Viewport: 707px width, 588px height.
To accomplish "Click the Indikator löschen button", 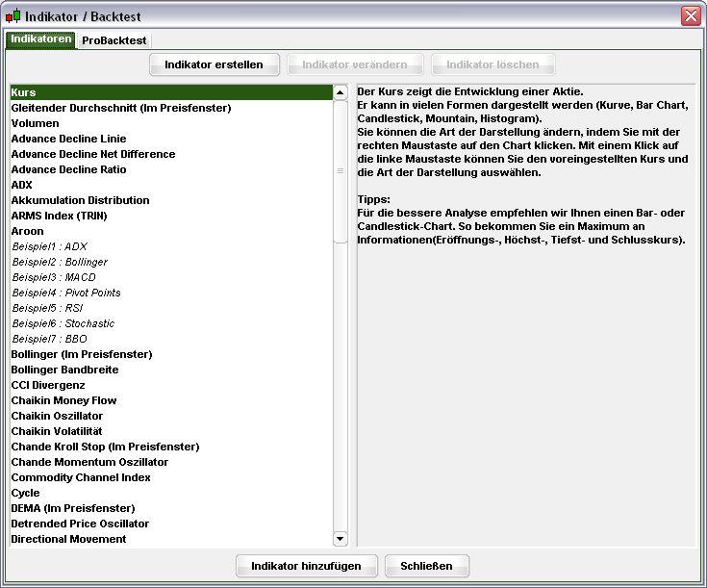I will click(x=492, y=64).
